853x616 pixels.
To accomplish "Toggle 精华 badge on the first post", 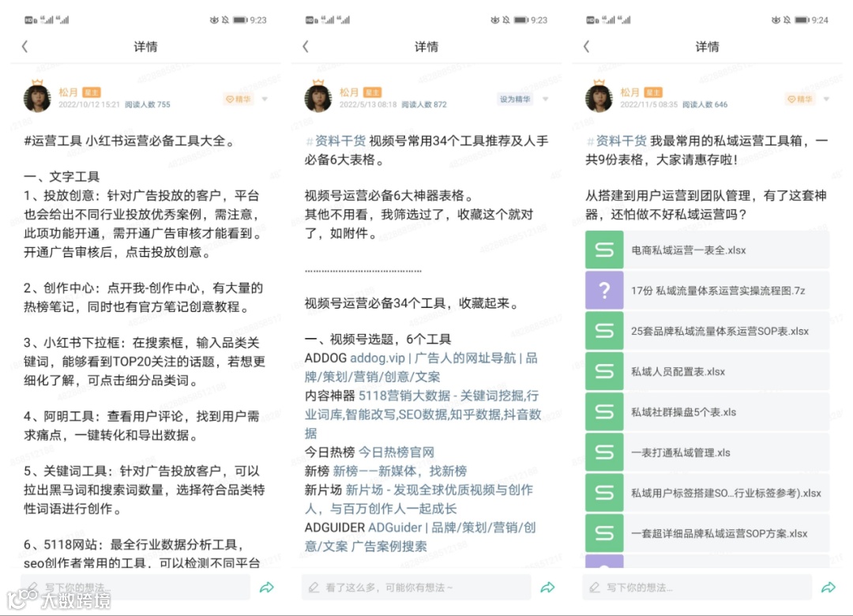I will [x=239, y=99].
